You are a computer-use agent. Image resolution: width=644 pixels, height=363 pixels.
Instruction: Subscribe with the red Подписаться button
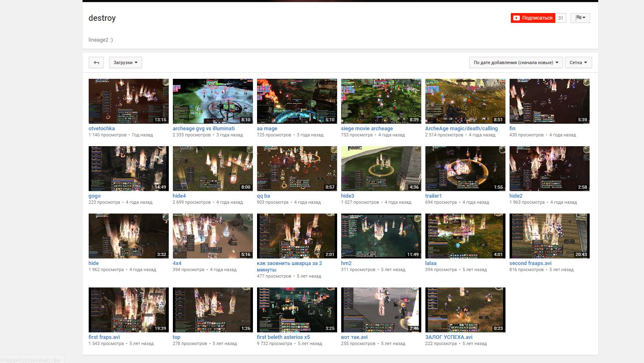coord(533,18)
